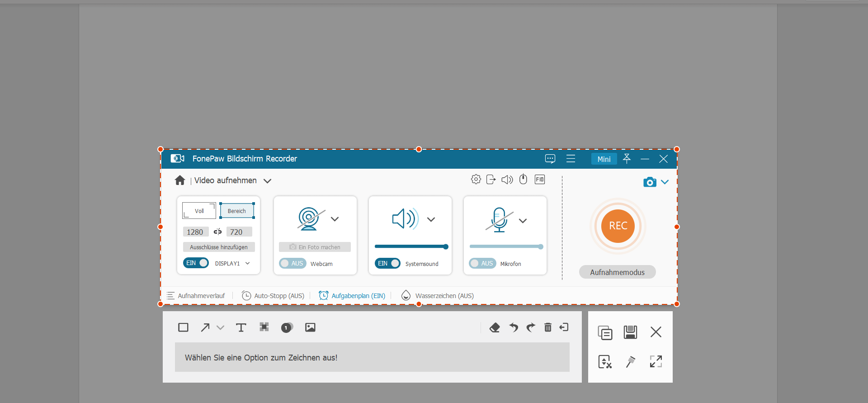Copy screenshot to clipboard
The height and width of the screenshot is (403, 868).
point(605,332)
